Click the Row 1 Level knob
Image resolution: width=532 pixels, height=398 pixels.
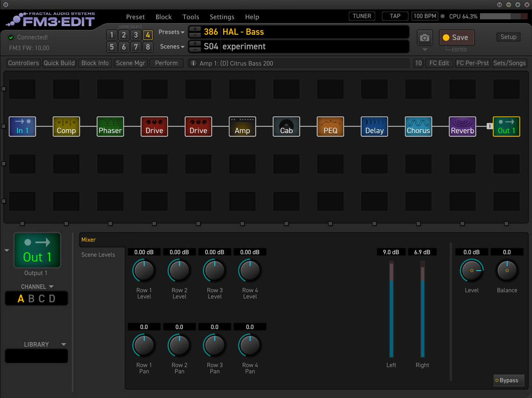(144, 271)
